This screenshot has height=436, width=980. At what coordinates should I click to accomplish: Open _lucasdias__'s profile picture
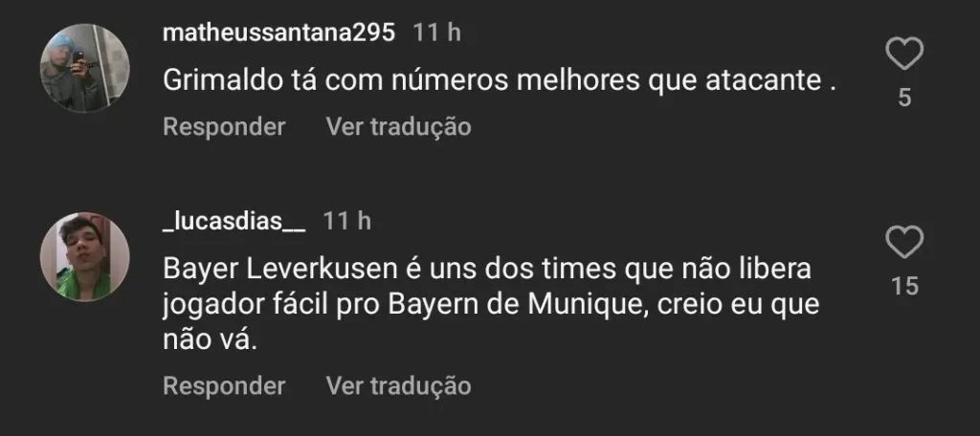tap(84, 256)
